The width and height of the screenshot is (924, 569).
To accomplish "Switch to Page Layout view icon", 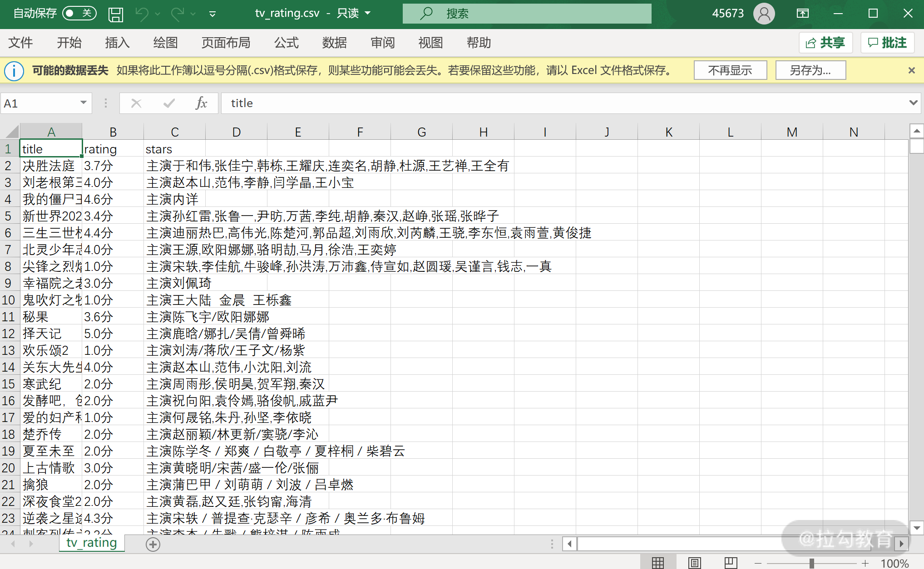I will point(694,563).
